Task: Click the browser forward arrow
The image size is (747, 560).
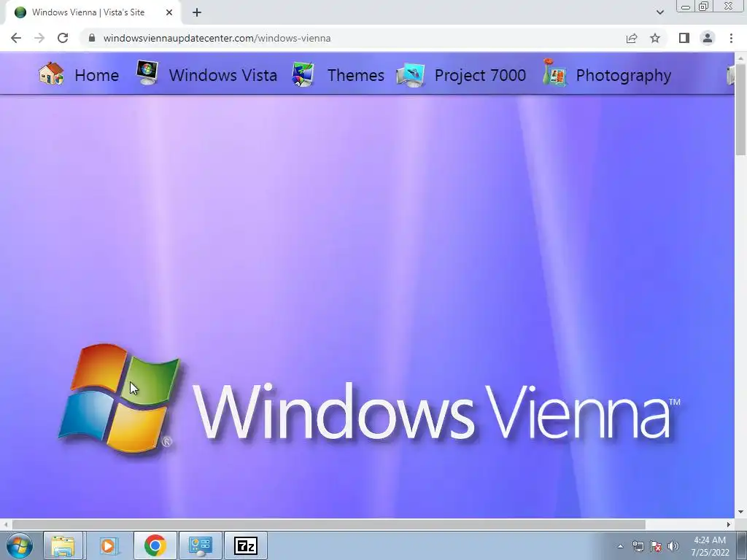Action: tap(39, 38)
